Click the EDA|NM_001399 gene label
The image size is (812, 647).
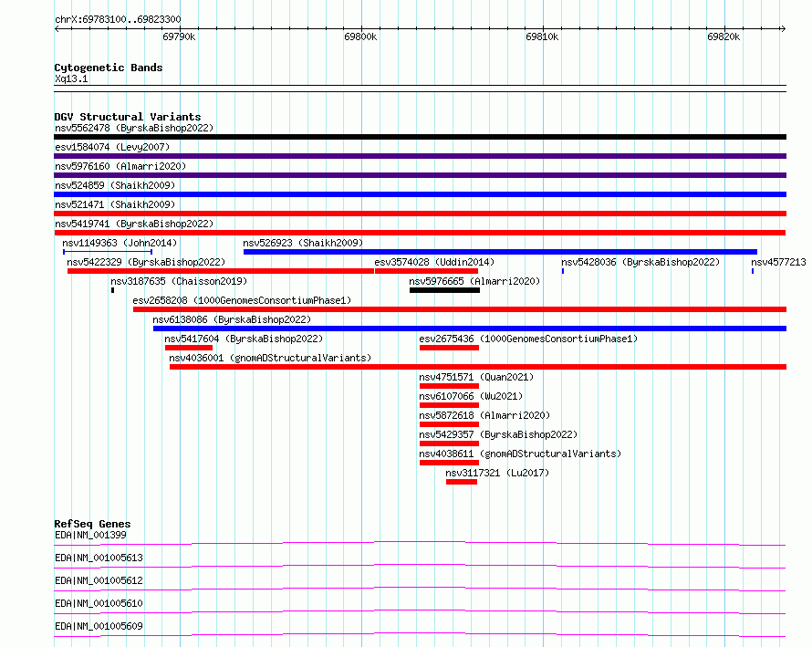(90, 535)
